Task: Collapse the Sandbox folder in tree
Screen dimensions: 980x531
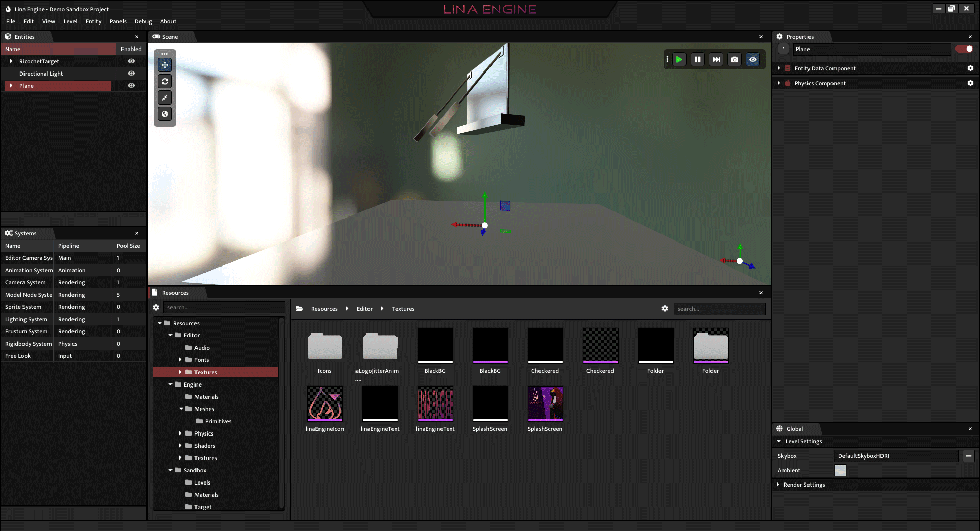Action: pyautogui.click(x=170, y=470)
